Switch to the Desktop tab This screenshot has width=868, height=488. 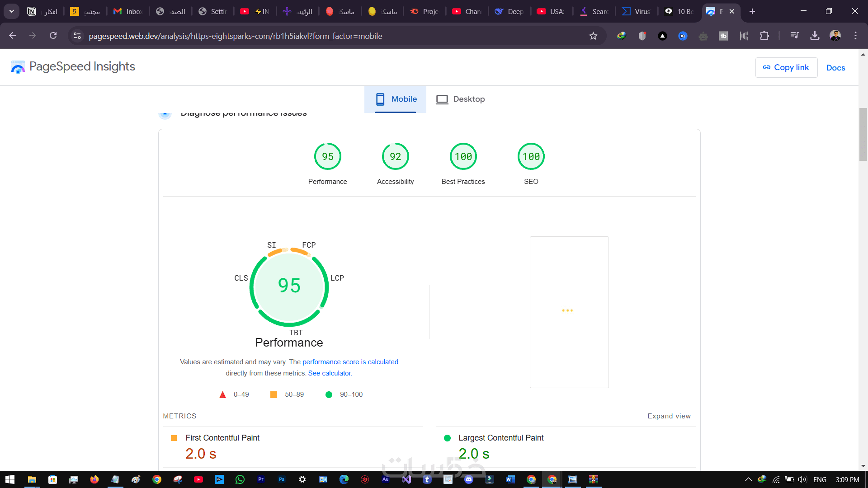[460, 99]
